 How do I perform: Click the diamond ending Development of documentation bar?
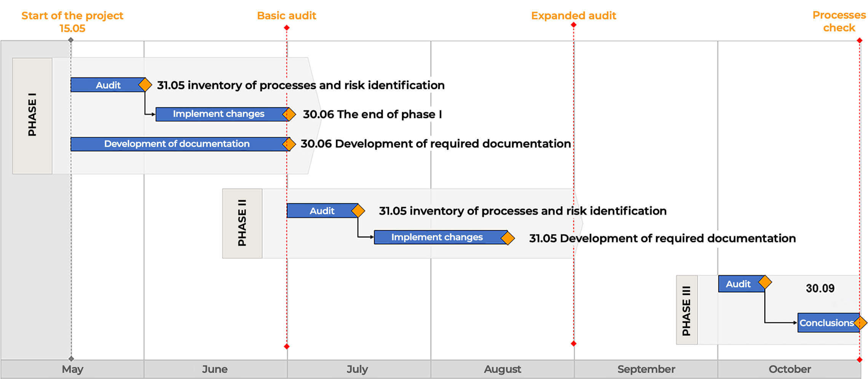point(289,144)
